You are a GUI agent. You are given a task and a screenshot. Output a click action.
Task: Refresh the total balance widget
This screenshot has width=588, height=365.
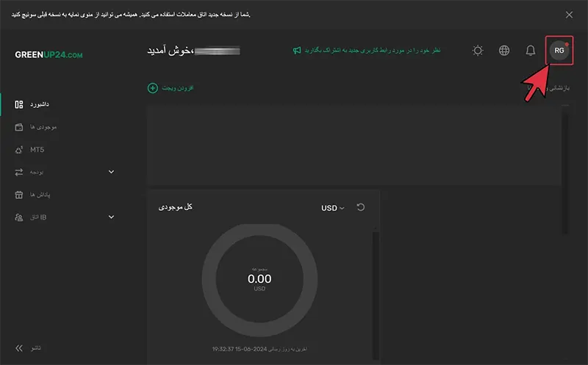pyautogui.click(x=360, y=207)
